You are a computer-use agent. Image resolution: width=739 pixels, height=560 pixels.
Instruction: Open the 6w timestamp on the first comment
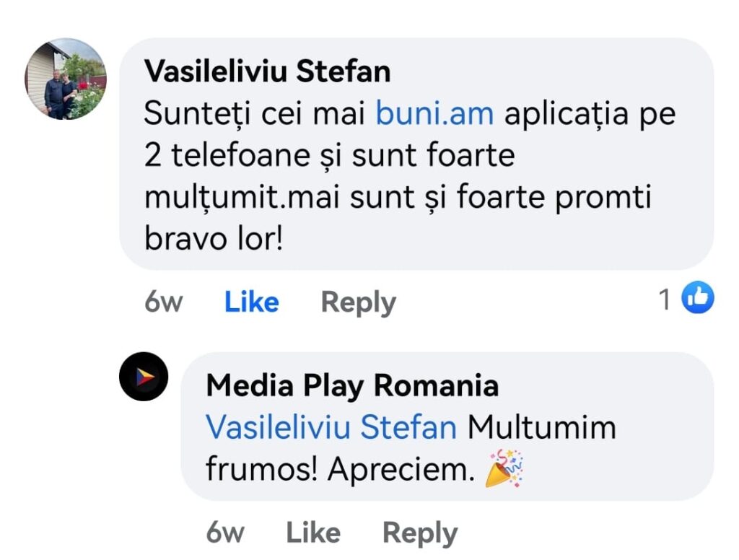coord(163,302)
